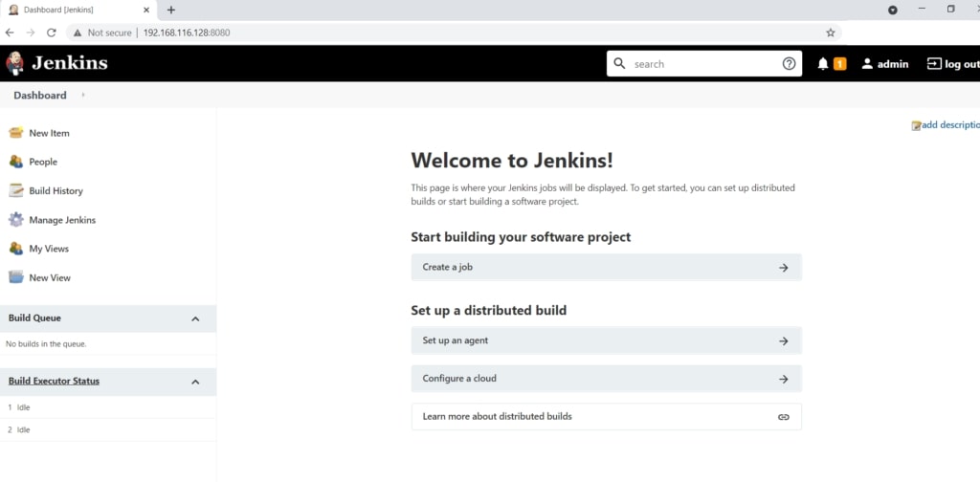Focus the Jenkins search input field
980x482 pixels.
click(x=704, y=64)
